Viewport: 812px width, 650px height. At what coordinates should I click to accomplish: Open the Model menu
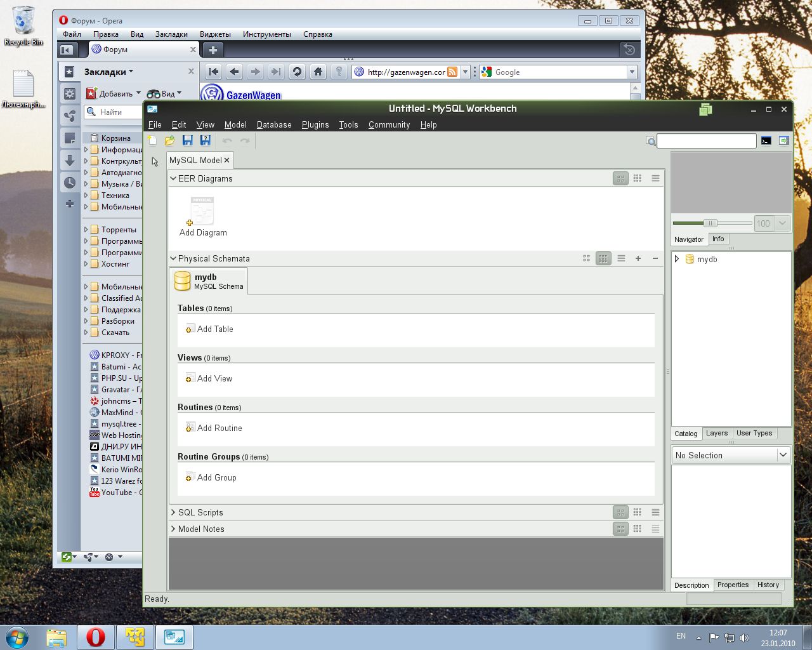coord(235,125)
